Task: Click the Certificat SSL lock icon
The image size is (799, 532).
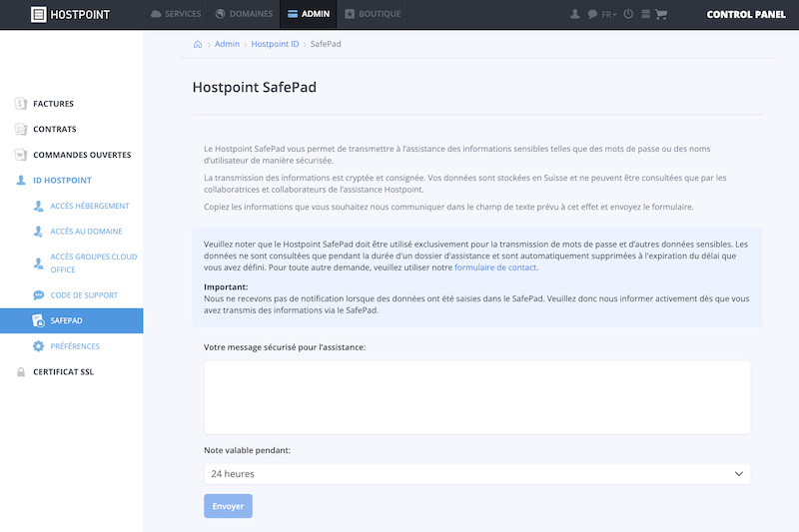Action: coord(21,371)
